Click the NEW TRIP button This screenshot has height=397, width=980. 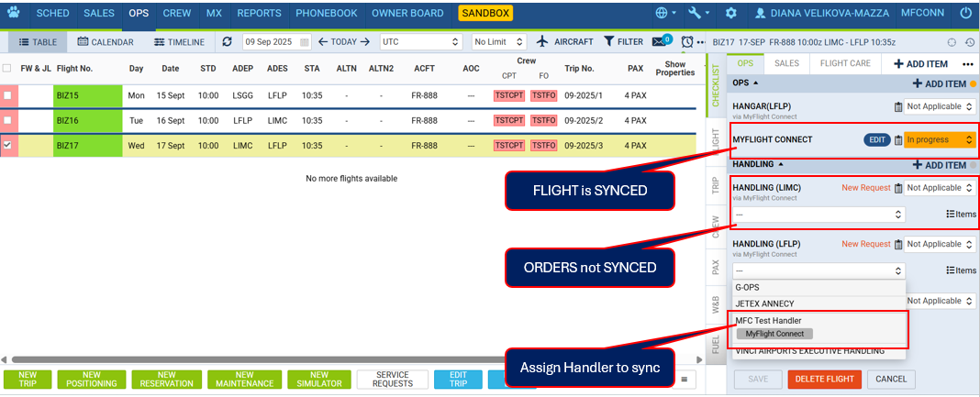(28, 380)
